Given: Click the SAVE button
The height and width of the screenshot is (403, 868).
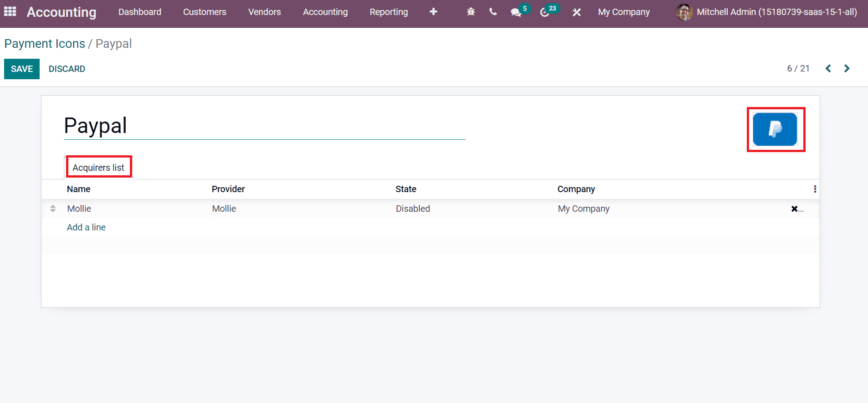Looking at the screenshot, I should [x=22, y=69].
